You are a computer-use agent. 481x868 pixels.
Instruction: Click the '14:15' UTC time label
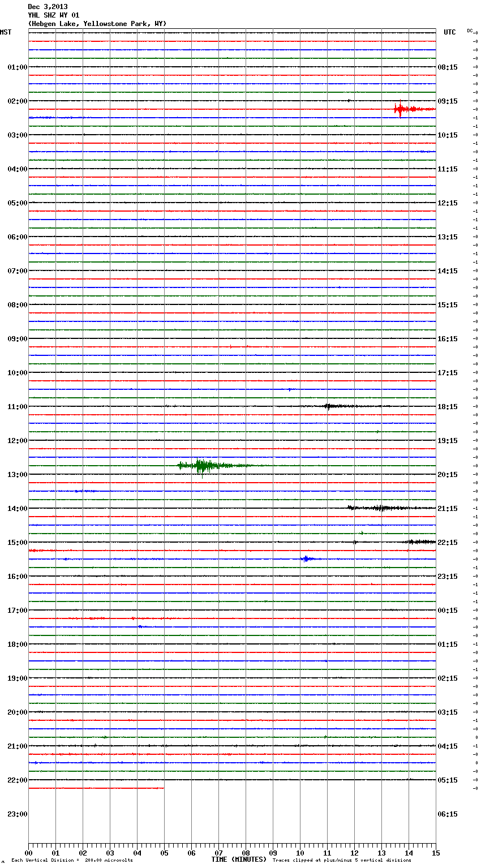[448, 271]
